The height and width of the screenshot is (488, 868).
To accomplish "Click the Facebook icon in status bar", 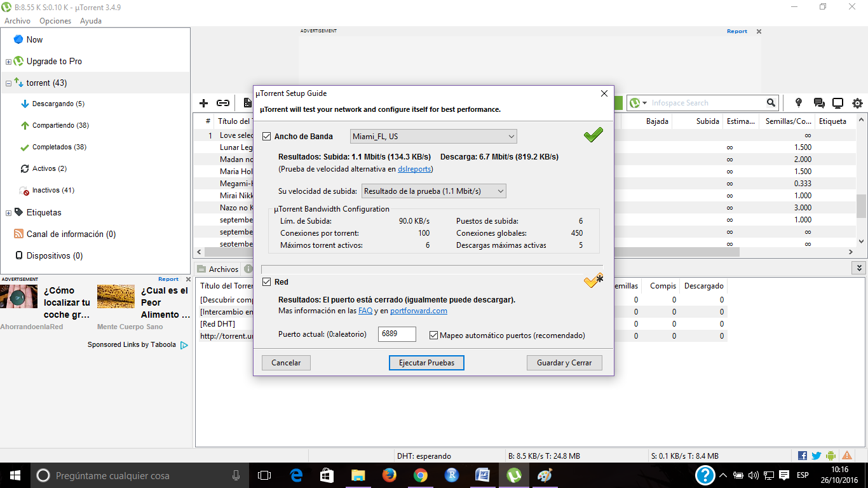I will [803, 456].
